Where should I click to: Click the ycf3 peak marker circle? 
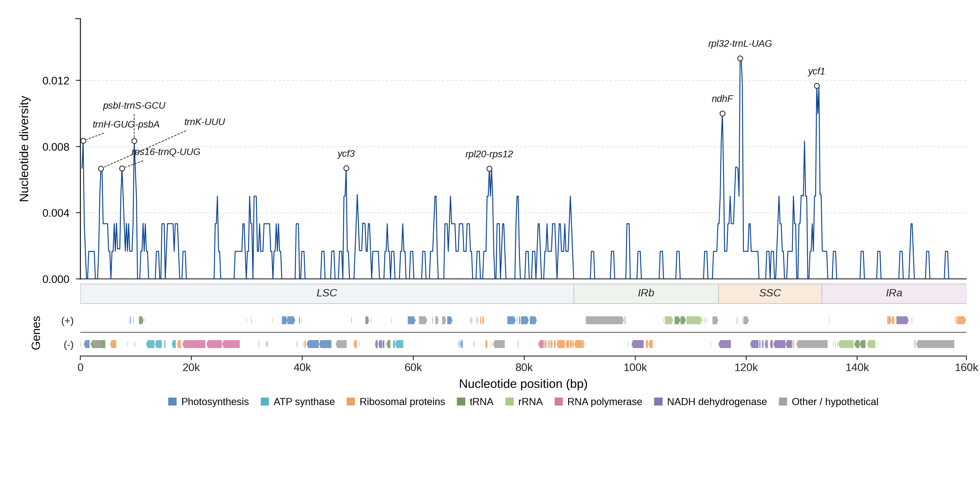pos(346,168)
